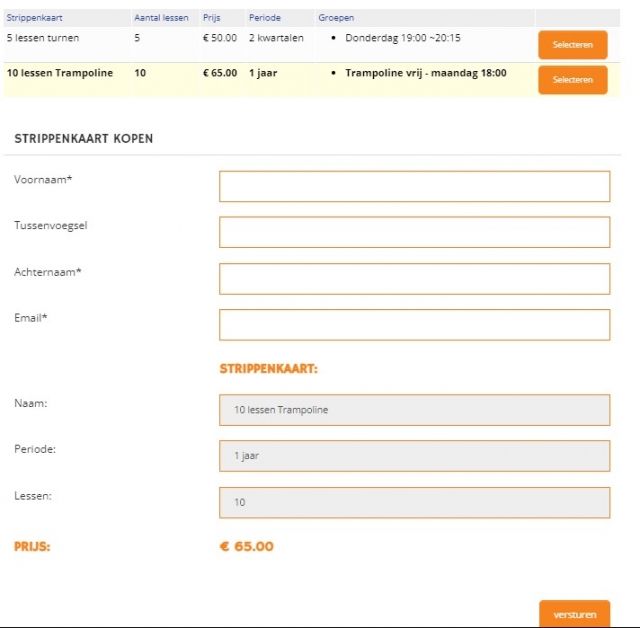Click the Aantal lessen column header

(161, 18)
